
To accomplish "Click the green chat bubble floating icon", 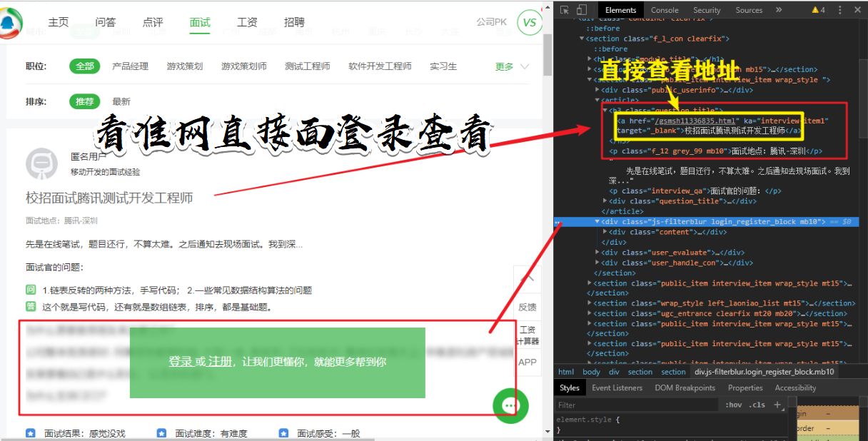I will 510,405.
